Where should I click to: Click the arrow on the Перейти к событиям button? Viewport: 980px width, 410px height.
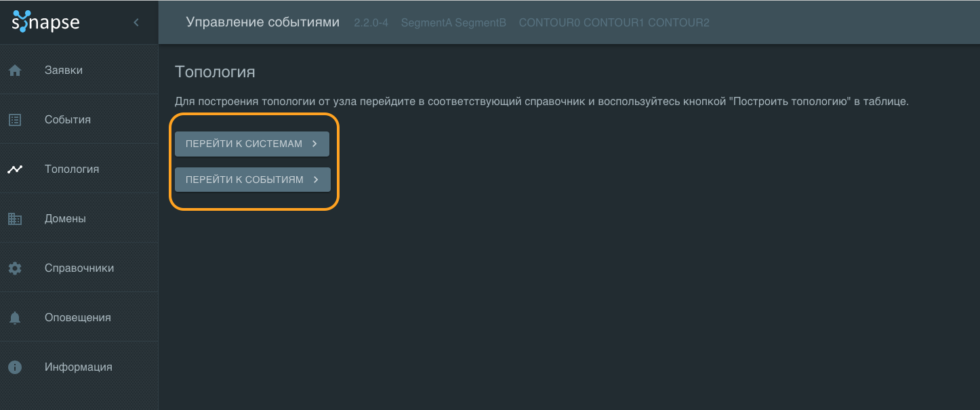click(316, 180)
